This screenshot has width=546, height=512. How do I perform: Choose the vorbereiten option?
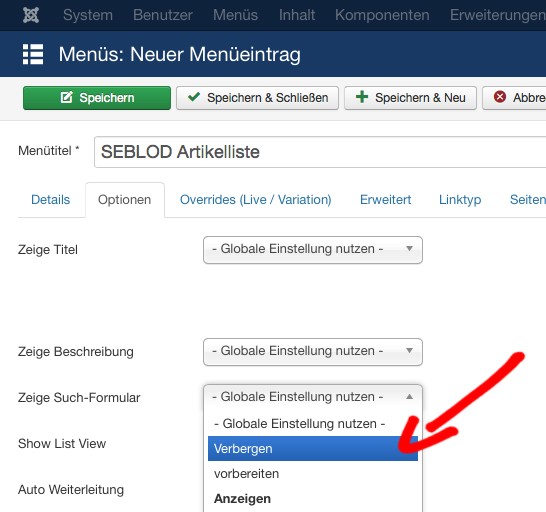313,474
